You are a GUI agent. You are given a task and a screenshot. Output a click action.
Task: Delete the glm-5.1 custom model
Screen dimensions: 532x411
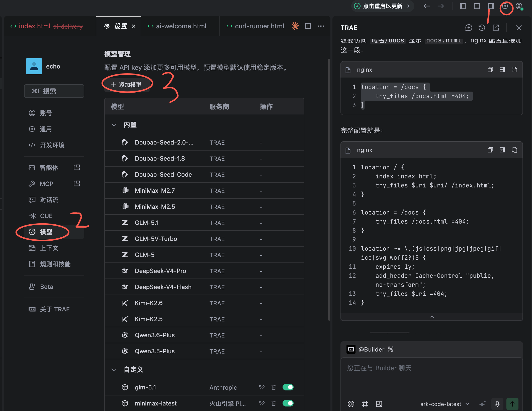(x=274, y=387)
